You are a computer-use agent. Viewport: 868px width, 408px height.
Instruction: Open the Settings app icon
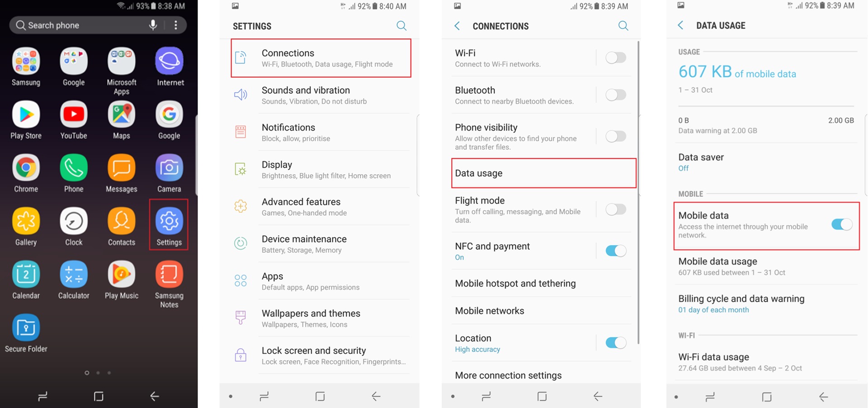[169, 221]
